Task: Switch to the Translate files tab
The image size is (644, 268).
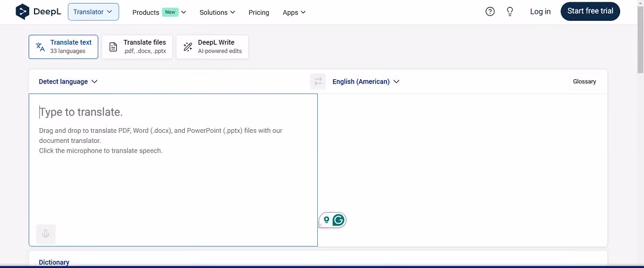Action: [x=137, y=47]
